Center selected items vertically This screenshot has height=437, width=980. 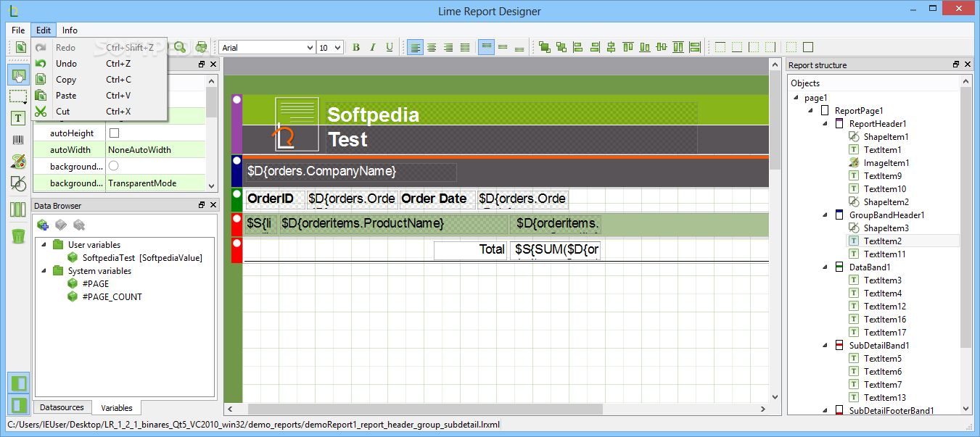(662, 47)
